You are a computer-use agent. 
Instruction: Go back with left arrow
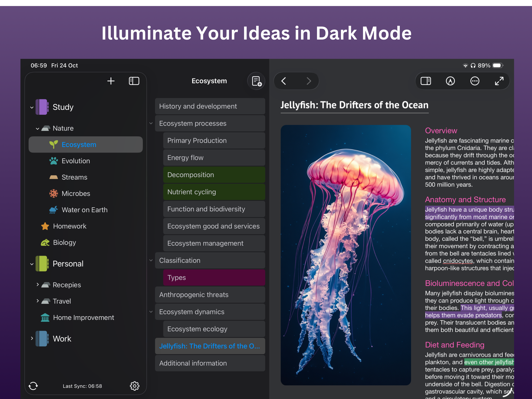click(284, 81)
